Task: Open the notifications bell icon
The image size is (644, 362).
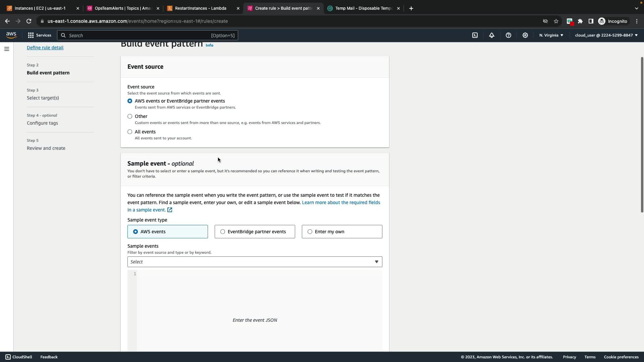Action: [492, 35]
